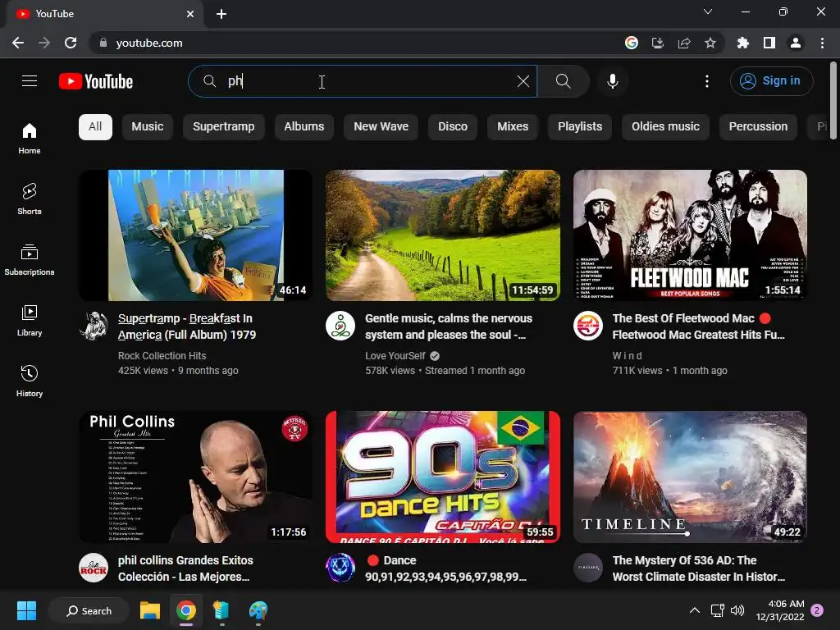The height and width of the screenshot is (630, 840).
Task: Toggle Chrome side panel
Action: pos(769,43)
